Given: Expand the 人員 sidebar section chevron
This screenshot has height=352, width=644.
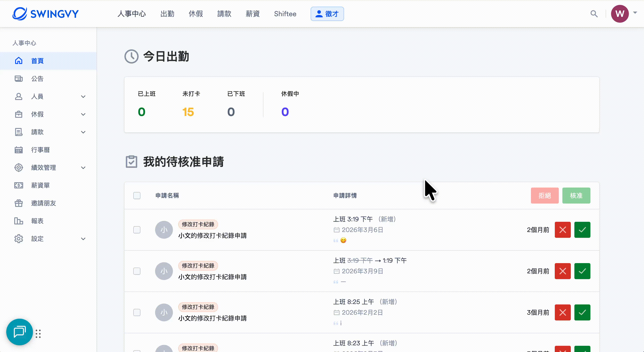Looking at the screenshot, I should (x=83, y=97).
